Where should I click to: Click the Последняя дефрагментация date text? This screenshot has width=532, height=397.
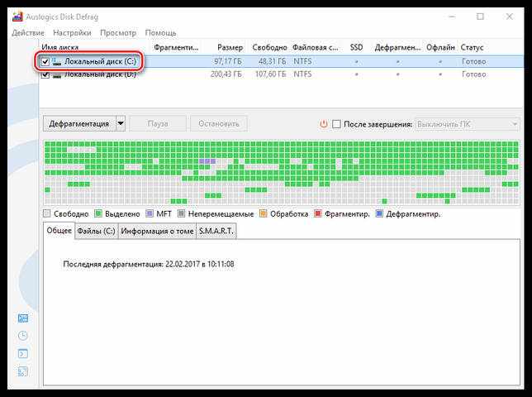[149, 264]
